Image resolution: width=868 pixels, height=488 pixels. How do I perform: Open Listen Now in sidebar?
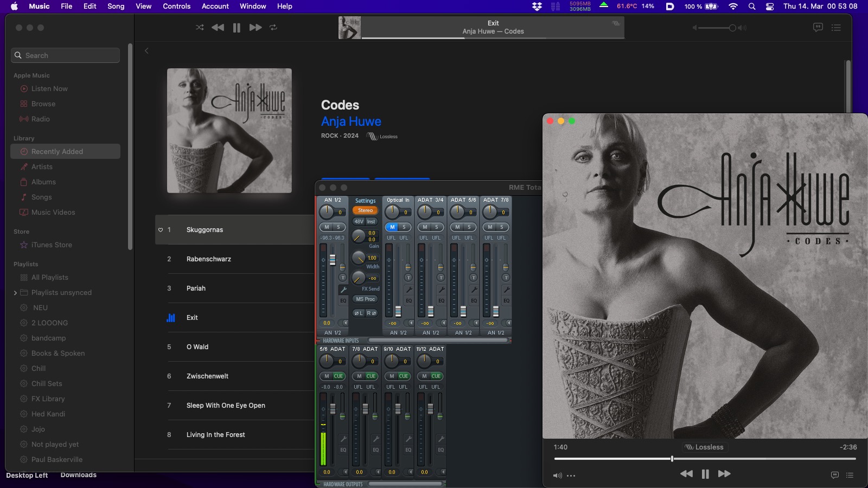[49, 88]
